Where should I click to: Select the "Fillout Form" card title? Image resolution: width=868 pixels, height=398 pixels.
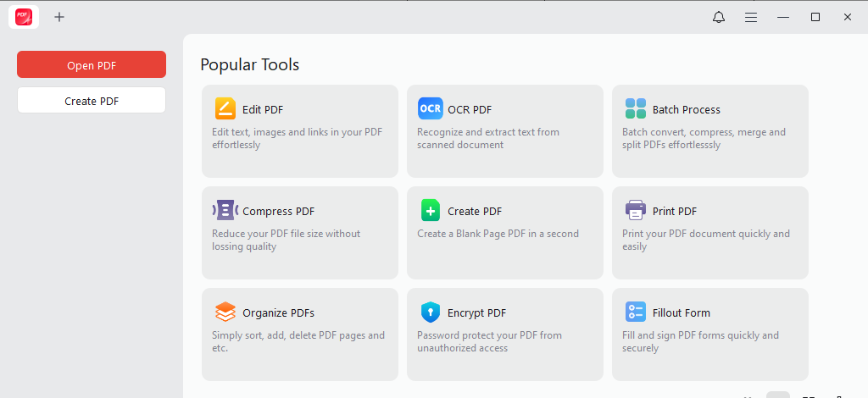682,312
